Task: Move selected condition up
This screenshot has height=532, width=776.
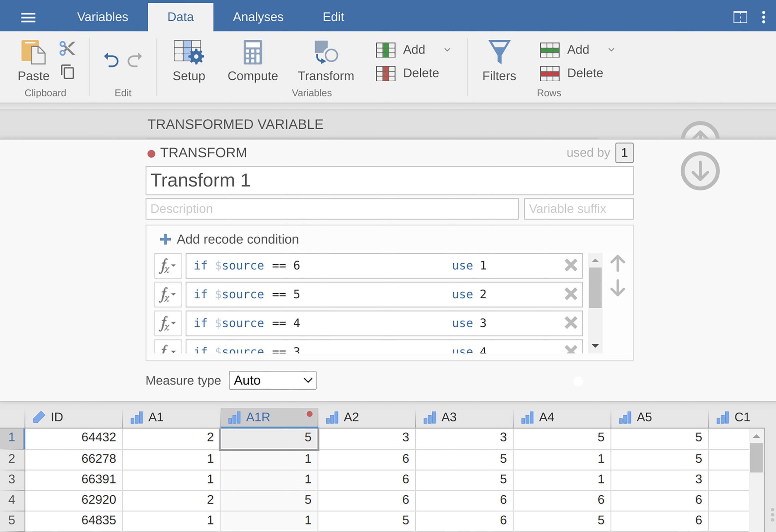Action: pos(618,263)
